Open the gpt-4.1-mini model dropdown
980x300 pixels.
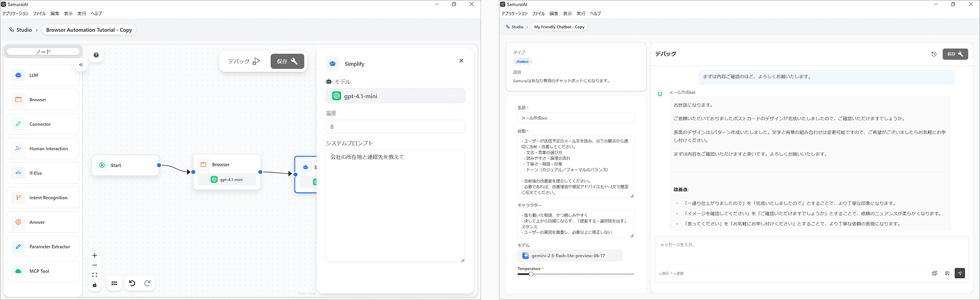pos(395,96)
